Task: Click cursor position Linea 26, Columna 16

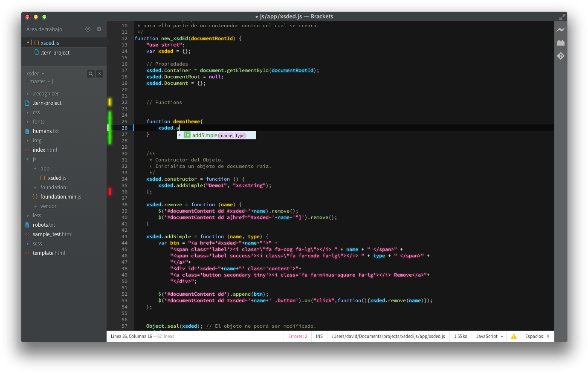Action: 131,336
